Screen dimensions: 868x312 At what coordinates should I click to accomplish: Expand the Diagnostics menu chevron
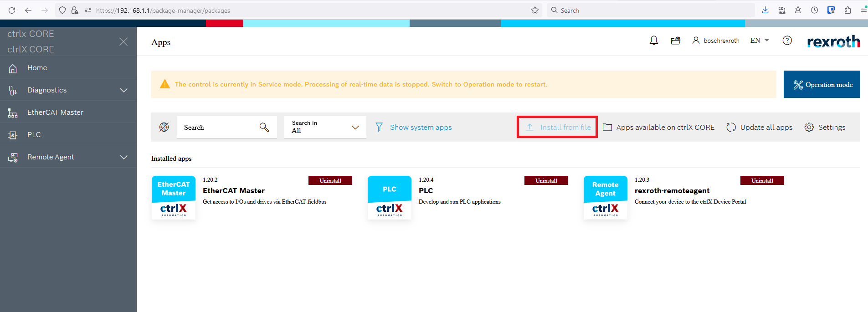pos(123,90)
